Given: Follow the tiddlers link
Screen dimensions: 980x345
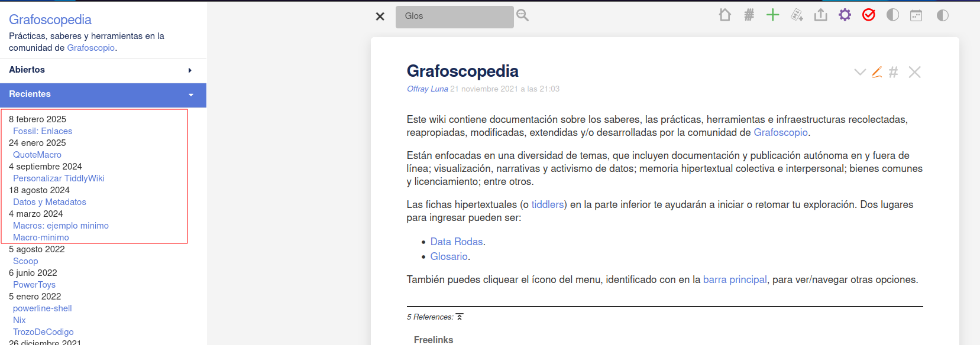Looking at the screenshot, I should coord(548,204).
